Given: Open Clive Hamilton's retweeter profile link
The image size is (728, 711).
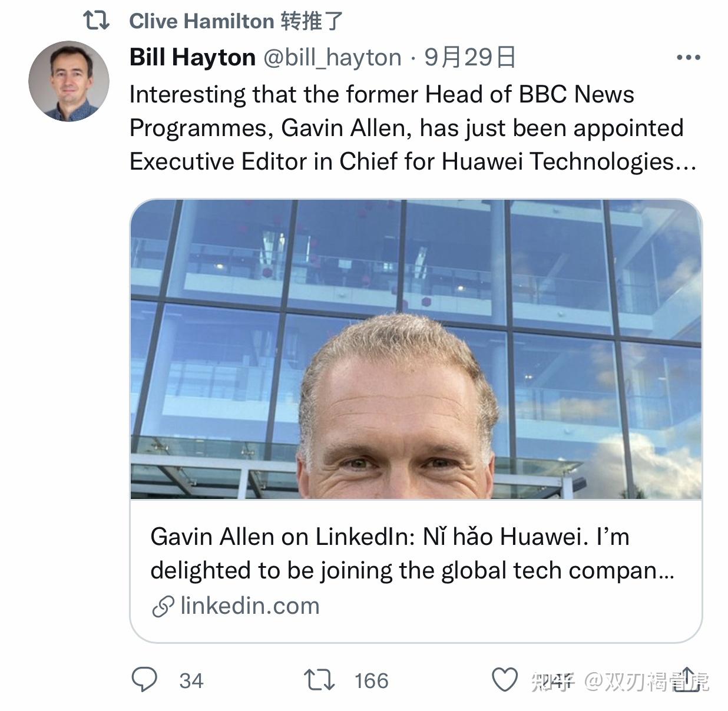Looking at the screenshot, I should click(201, 21).
